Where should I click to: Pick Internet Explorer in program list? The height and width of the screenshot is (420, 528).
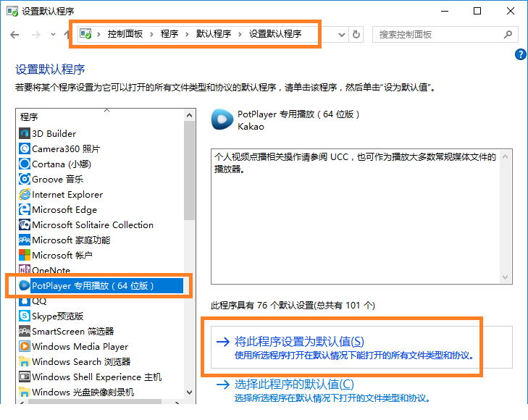[61, 195]
